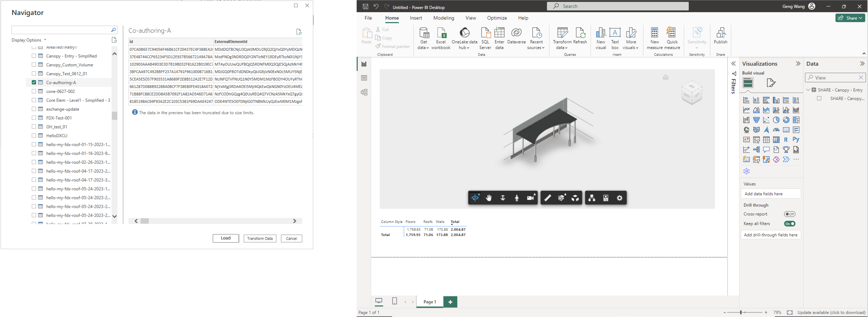Check the cone-0627-002 checkbox

pos(34,91)
